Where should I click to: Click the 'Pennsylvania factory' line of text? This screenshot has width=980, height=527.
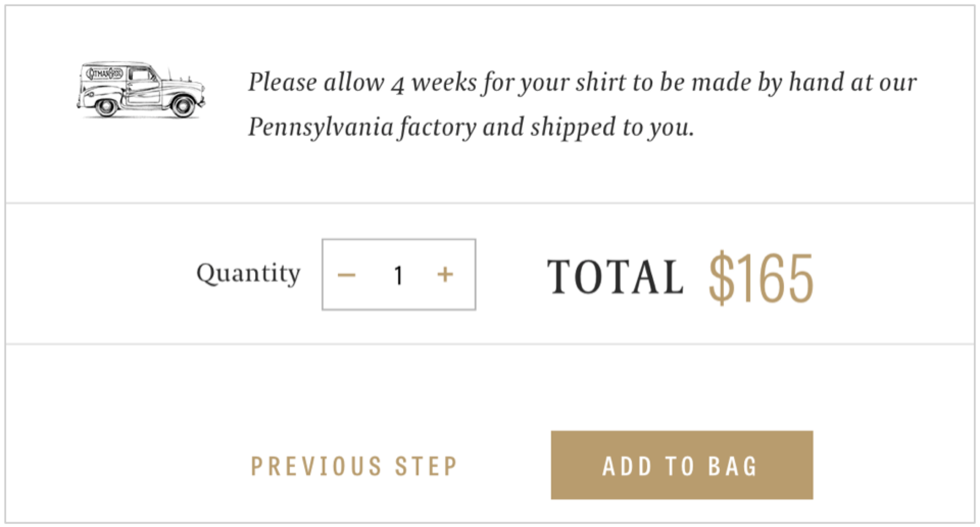362,127
